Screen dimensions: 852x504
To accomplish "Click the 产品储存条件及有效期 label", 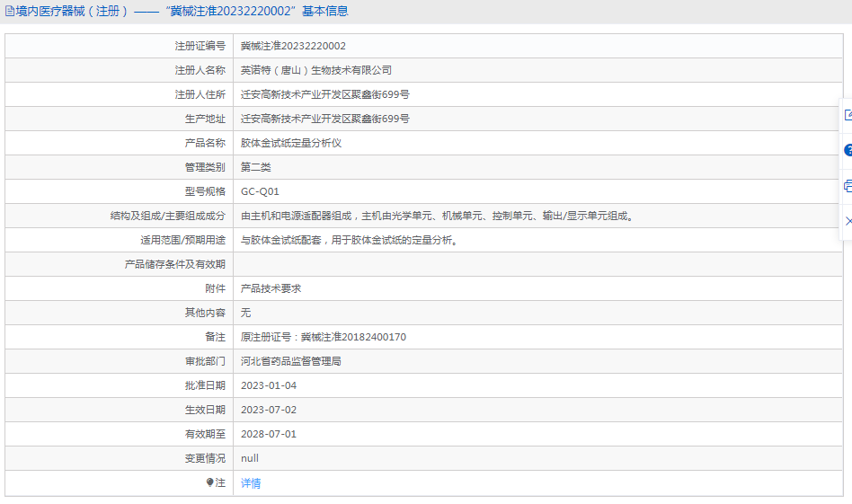I will (x=174, y=264).
